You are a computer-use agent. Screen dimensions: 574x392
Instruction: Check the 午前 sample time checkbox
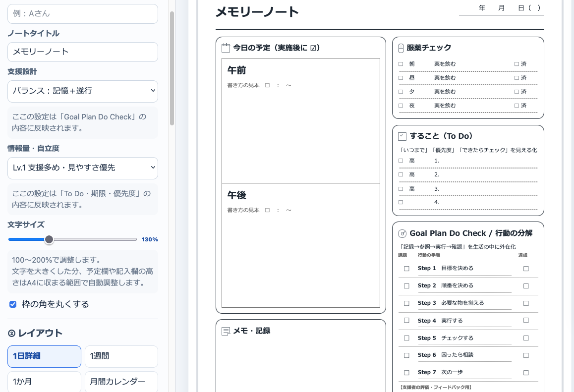(x=268, y=85)
